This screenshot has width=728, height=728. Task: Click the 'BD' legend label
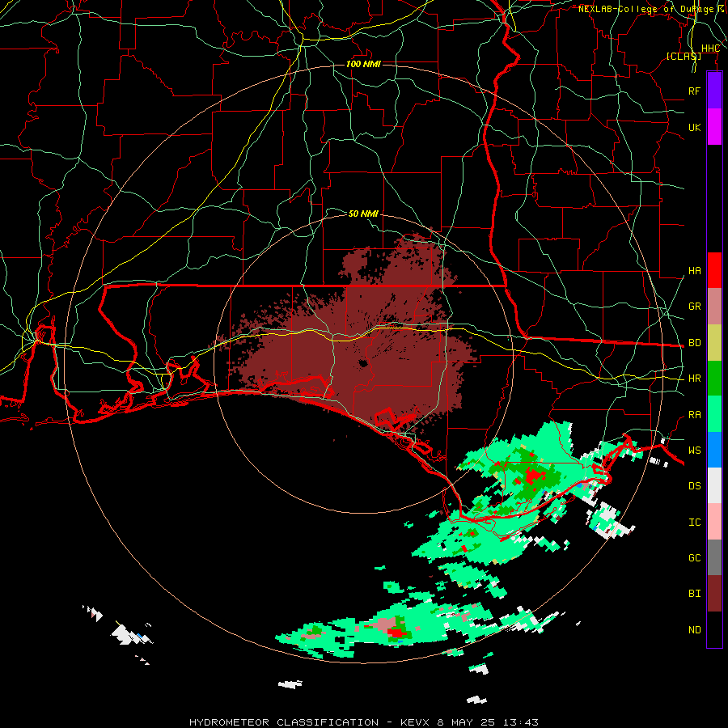click(x=694, y=343)
